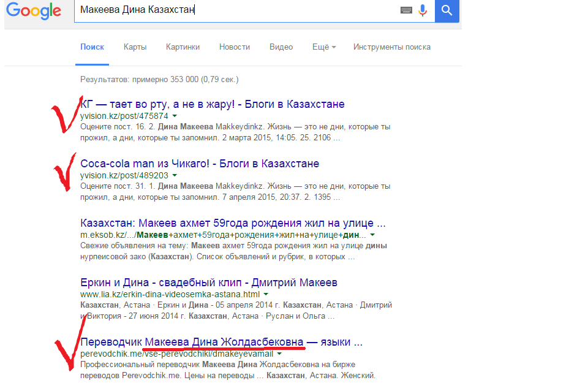Open the Новости tab

coord(235,47)
